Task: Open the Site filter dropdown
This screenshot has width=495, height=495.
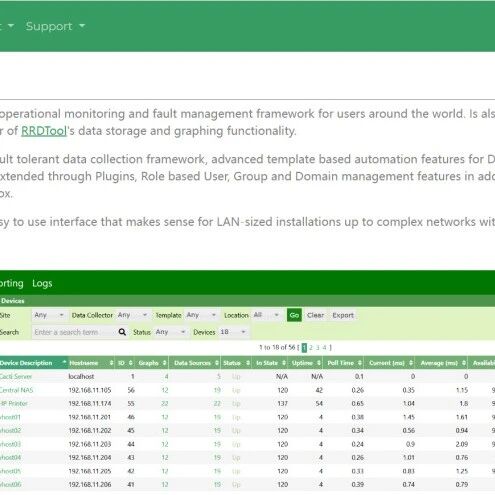Action: click(49, 315)
